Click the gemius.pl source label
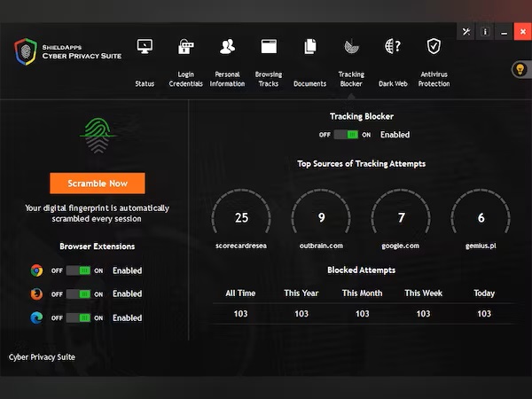This screenshot has height=399, width=532. [481, 246]
